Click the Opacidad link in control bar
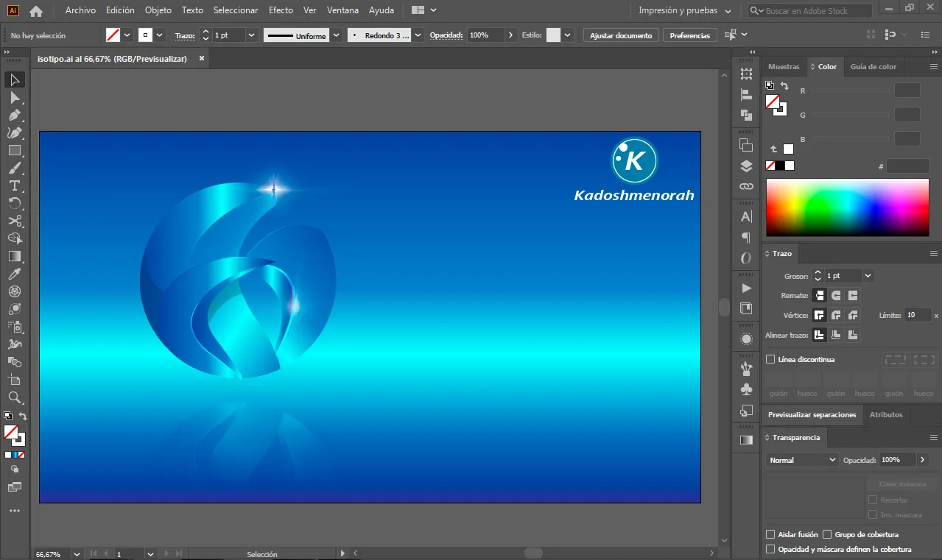The height and width of the screenshot is (560, 942). (446, 35)
